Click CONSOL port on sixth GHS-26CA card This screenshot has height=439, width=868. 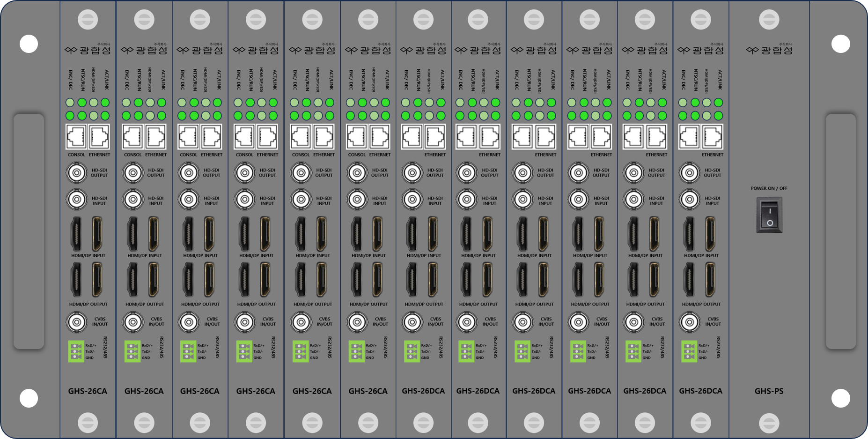pyautogui.click(x=357, y=137)
